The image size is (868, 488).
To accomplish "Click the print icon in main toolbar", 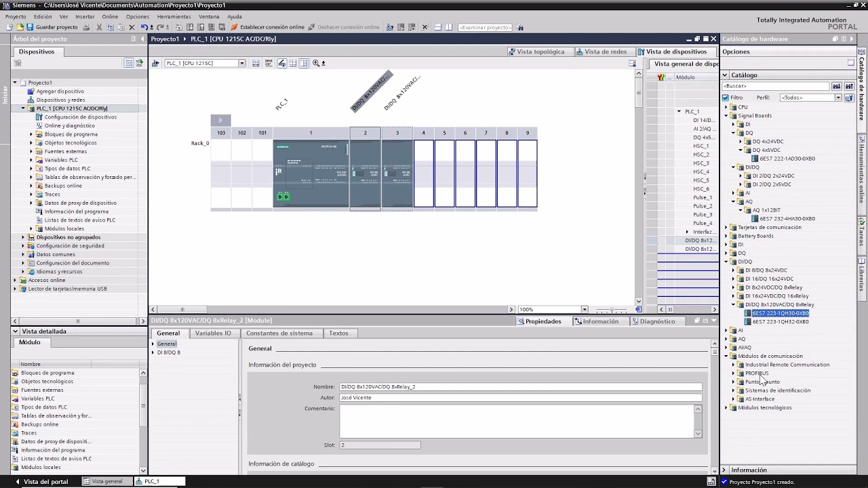I will (x=86, y=27).
